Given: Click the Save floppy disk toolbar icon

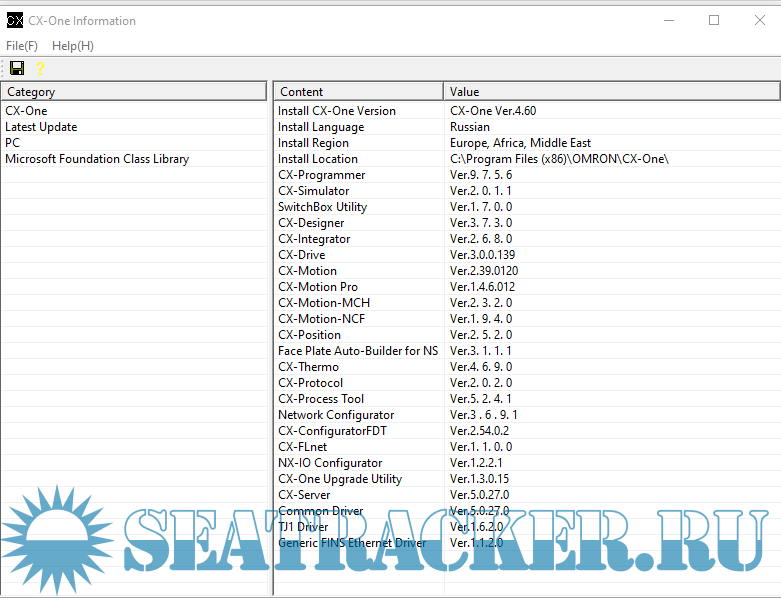Looking at the screenshot, I should pos(17,68).
